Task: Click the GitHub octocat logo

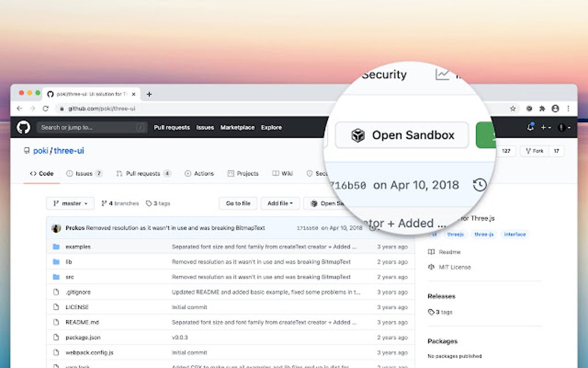Action: coord(23,127)
